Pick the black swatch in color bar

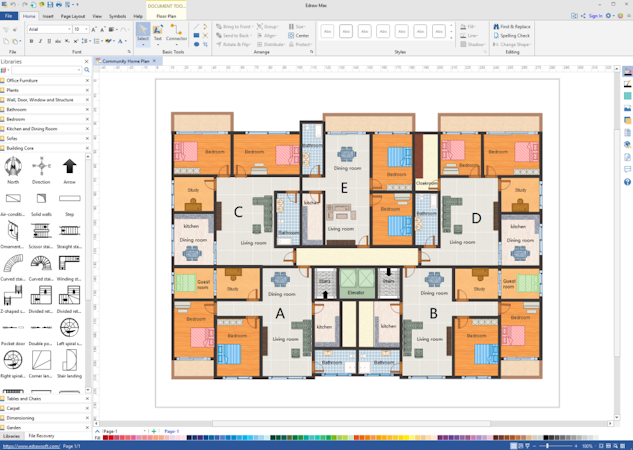tap(546, 437)
